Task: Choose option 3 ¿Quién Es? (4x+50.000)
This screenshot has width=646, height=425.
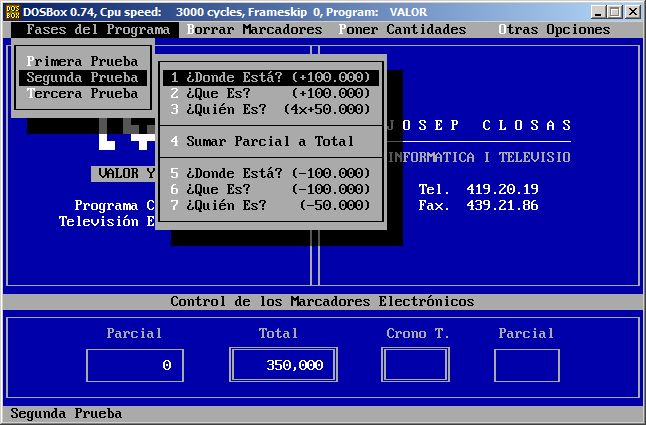Action: pyautogui.click(x=270, y=109)
